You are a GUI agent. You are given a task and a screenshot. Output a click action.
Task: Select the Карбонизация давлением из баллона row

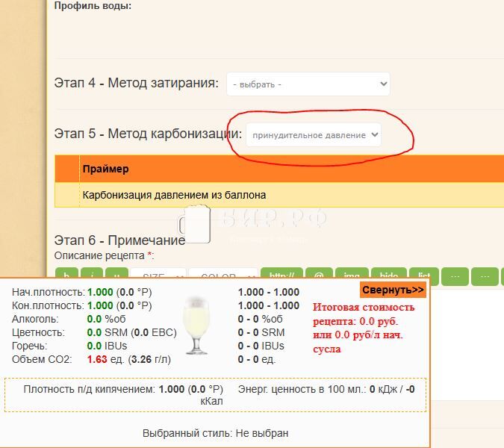[174, 196]
